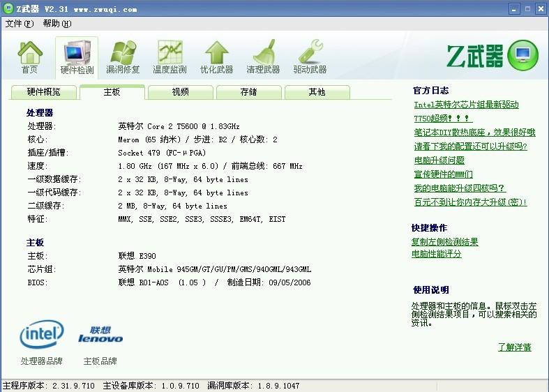Click 一级代码缓存 value row
549x392 pixels.
[183, 193]
